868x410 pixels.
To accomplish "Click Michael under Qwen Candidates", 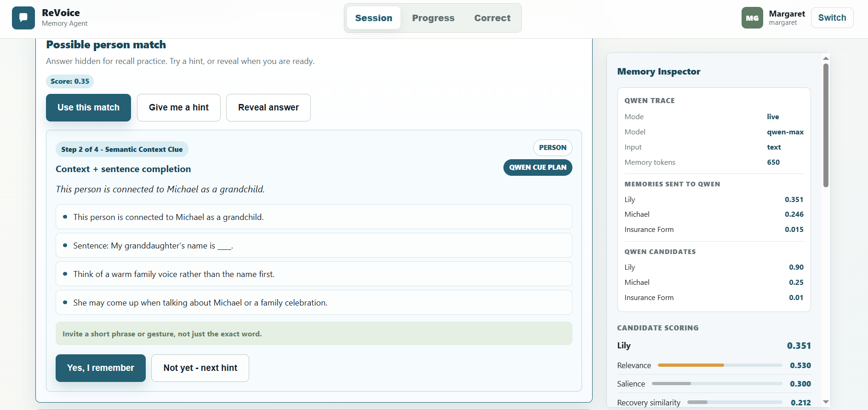I will (x=637, y=283).
